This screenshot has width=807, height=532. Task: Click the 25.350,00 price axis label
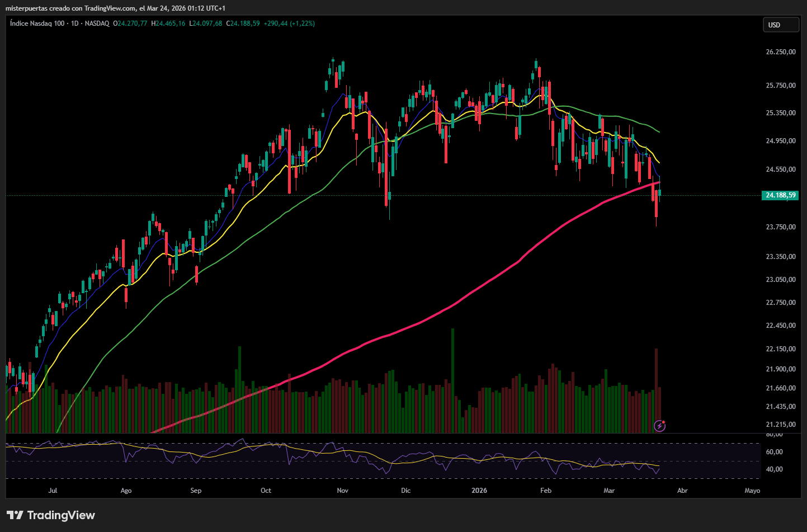(781, 113)
